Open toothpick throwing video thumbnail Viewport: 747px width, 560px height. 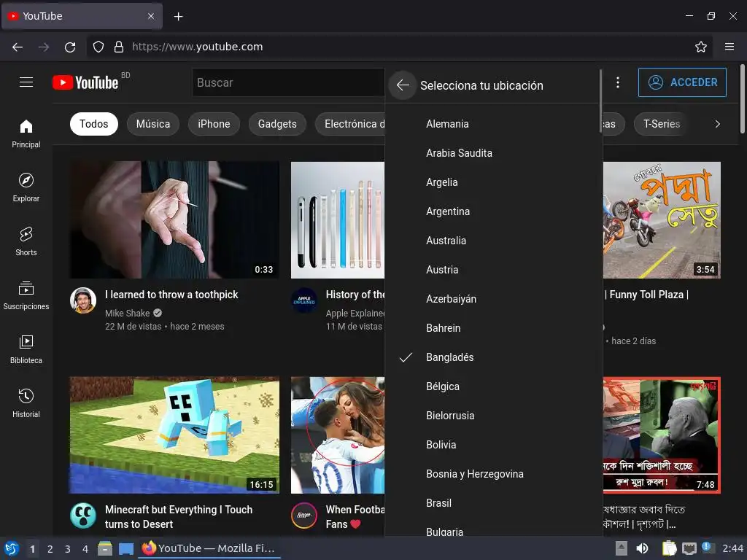point(174,219)
